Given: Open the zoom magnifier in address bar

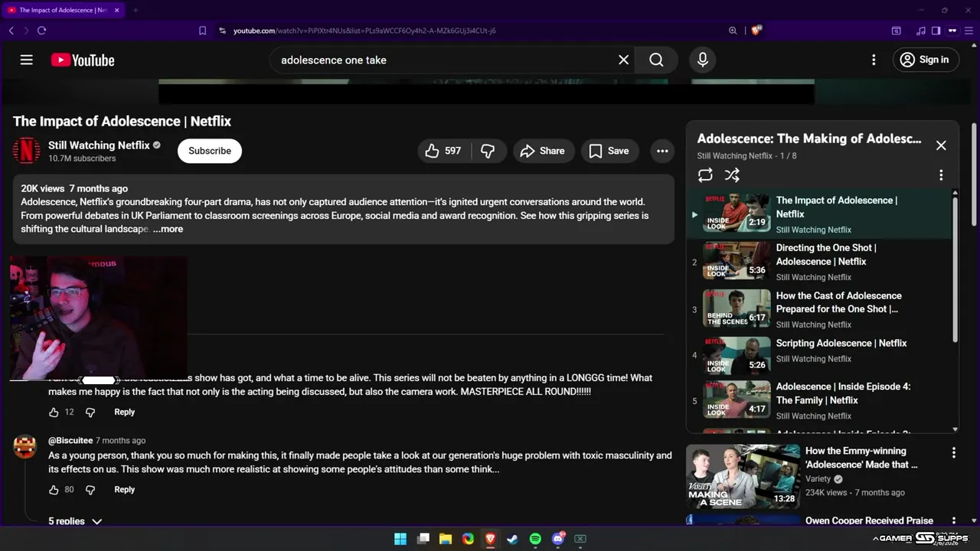Looking at the screenshot, I should pos(733,31).
